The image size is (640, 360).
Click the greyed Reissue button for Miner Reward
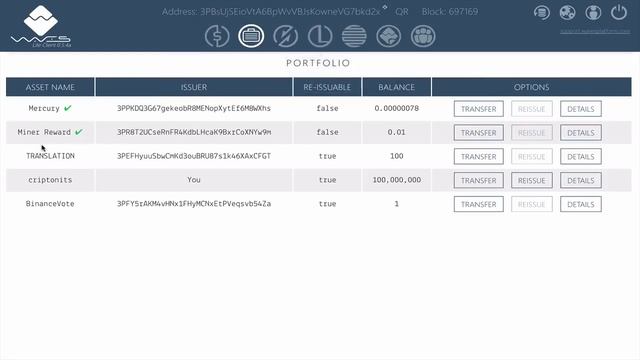point(531,133)
